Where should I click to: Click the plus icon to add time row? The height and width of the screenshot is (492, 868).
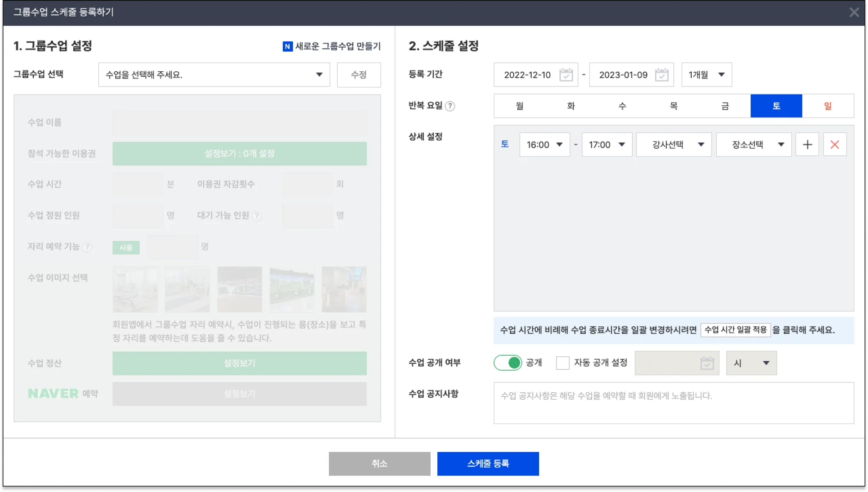(807, 145)
